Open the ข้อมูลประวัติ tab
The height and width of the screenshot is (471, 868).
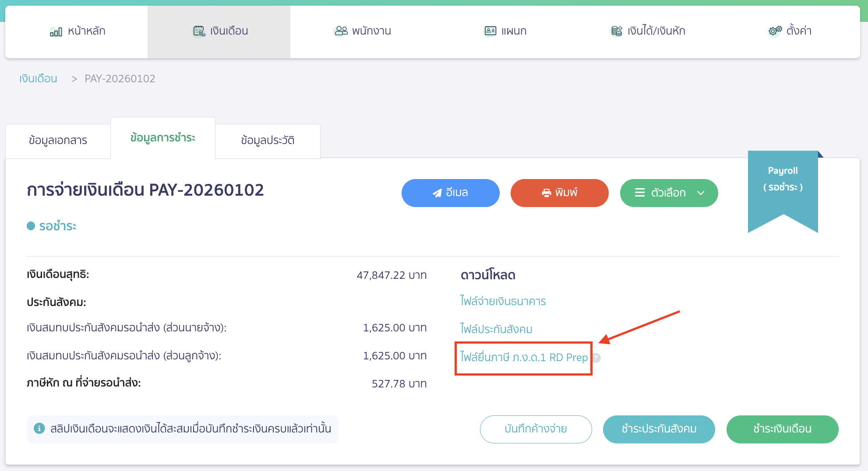click(x=268, y=141)
